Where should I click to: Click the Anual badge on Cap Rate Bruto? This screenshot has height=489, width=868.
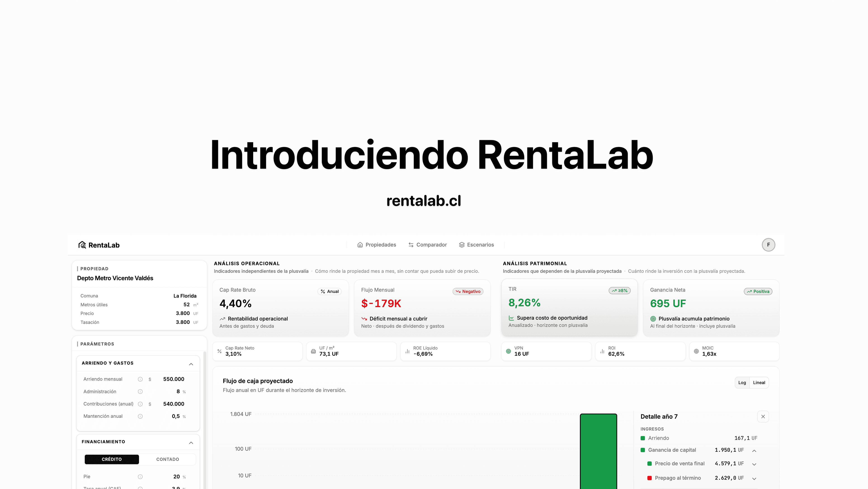point(329,291)
